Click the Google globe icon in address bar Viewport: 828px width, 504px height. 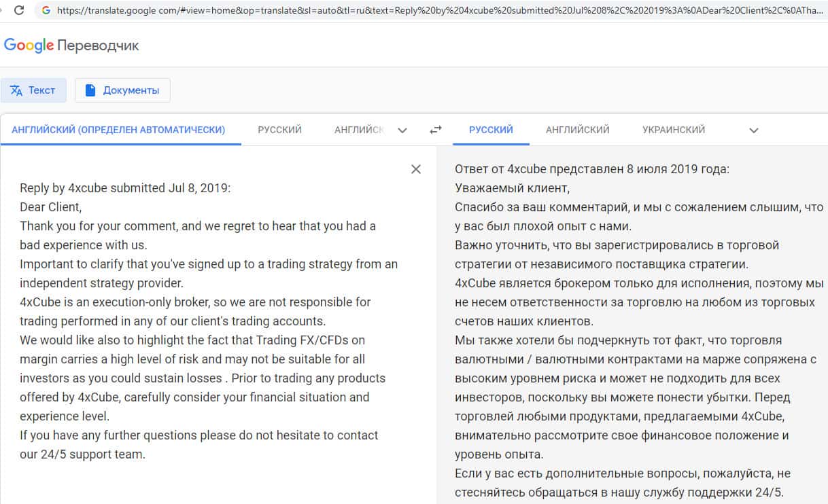point(46,10)
